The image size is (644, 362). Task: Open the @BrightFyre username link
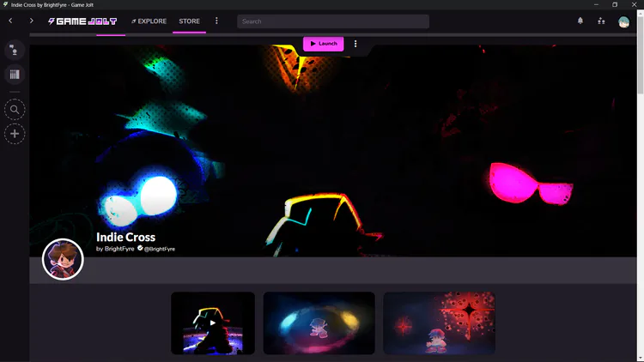[160, 249]
